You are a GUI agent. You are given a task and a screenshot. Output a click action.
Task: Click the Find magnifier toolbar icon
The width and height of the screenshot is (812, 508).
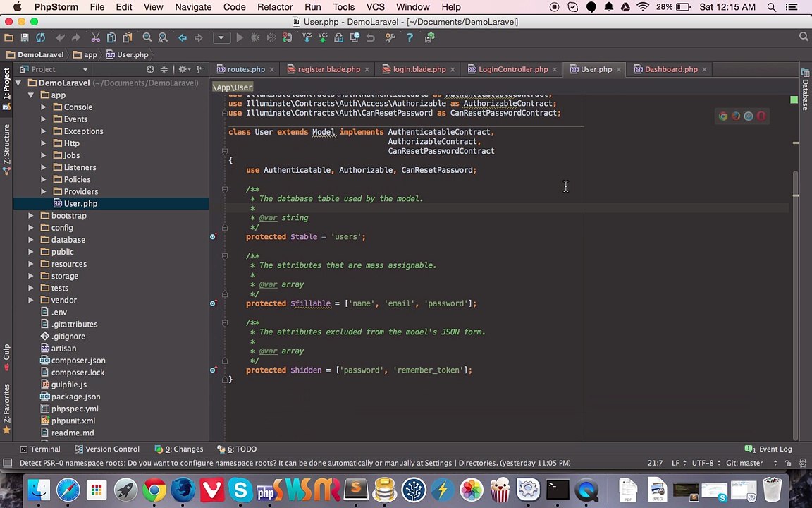coord(147,37)
